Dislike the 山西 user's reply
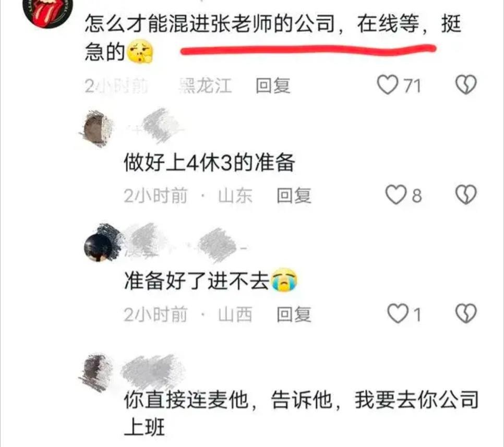504x447 pixels. [x=466, y=313]
